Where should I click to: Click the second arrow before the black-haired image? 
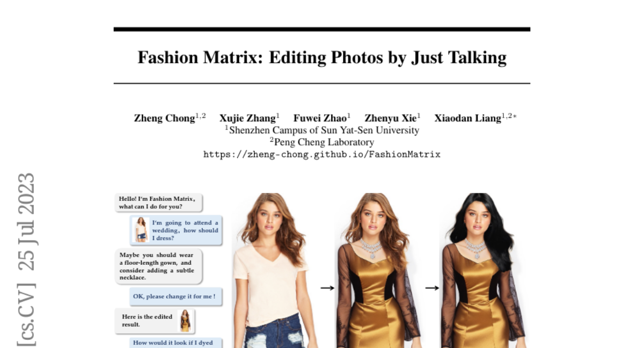point(432,288)
